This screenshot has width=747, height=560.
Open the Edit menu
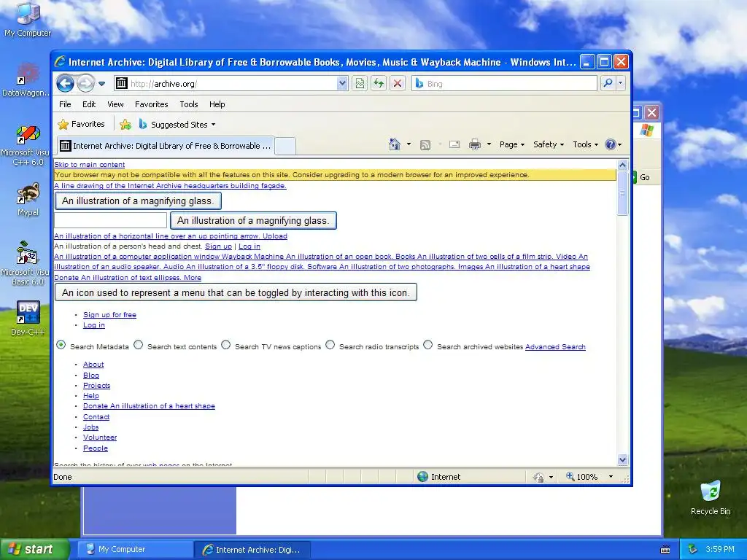(89, 104)
